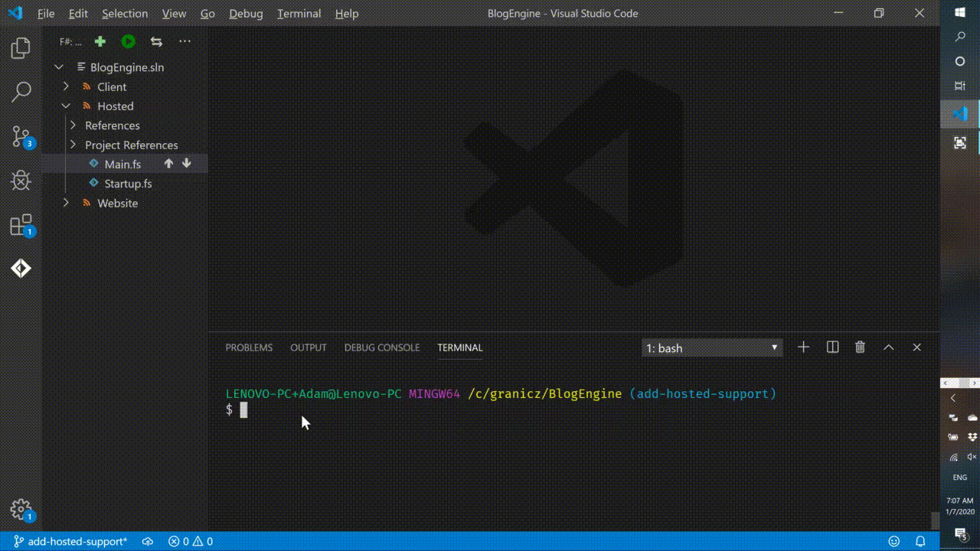Collapse the BlogEngine.sln solution node
Screen dimensions: 980x551
(x=59, y=67)
